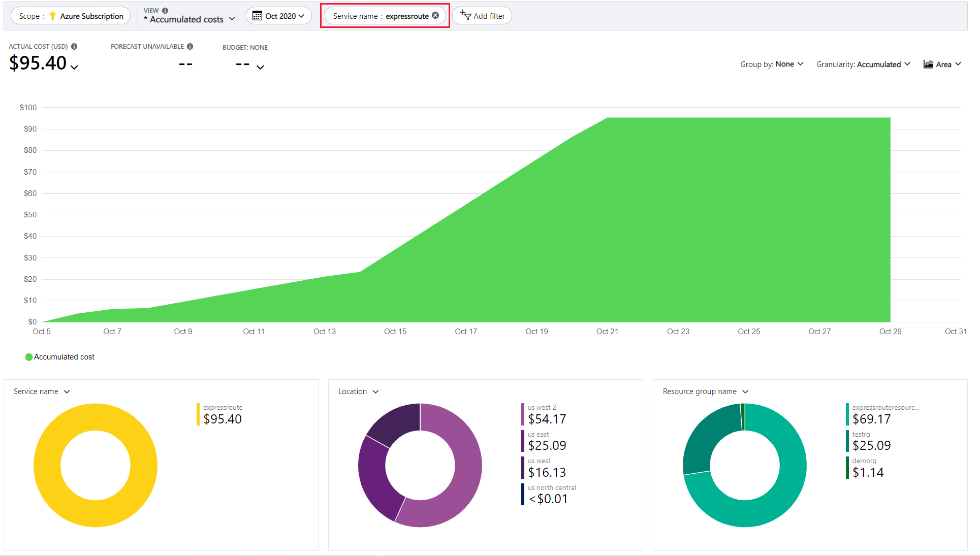Click the Forecast Unavailable info icon

pyautogui.click(x=190, y=46)
